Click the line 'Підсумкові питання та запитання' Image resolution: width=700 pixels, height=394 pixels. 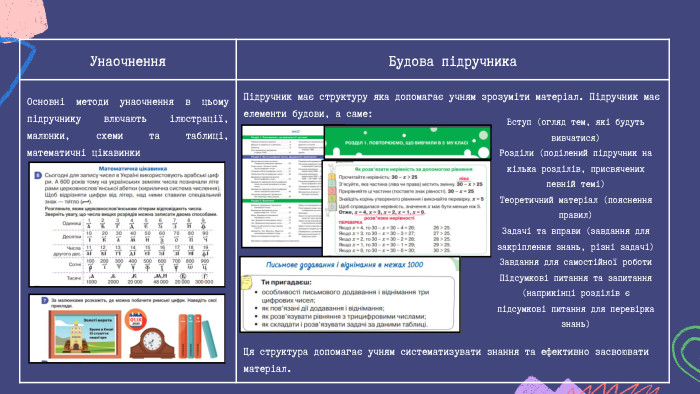[575, 278]
